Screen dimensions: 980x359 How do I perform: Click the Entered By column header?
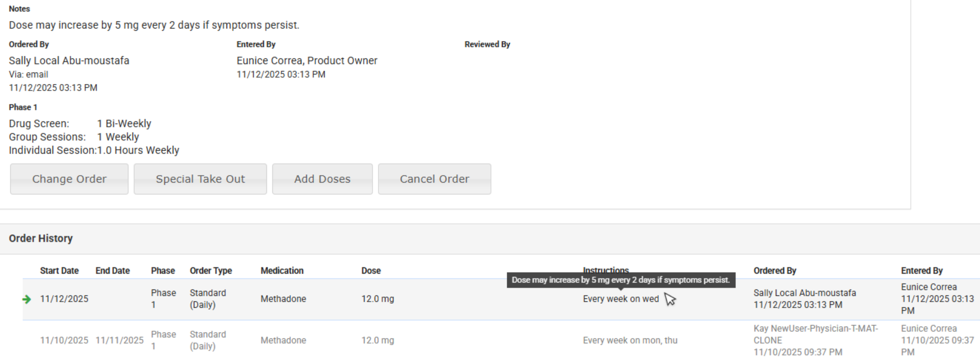(921, 271)
